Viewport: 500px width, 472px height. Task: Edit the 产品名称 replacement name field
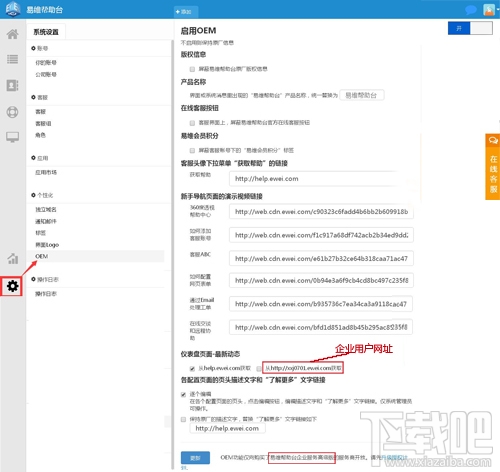click(x=362, y=95)
